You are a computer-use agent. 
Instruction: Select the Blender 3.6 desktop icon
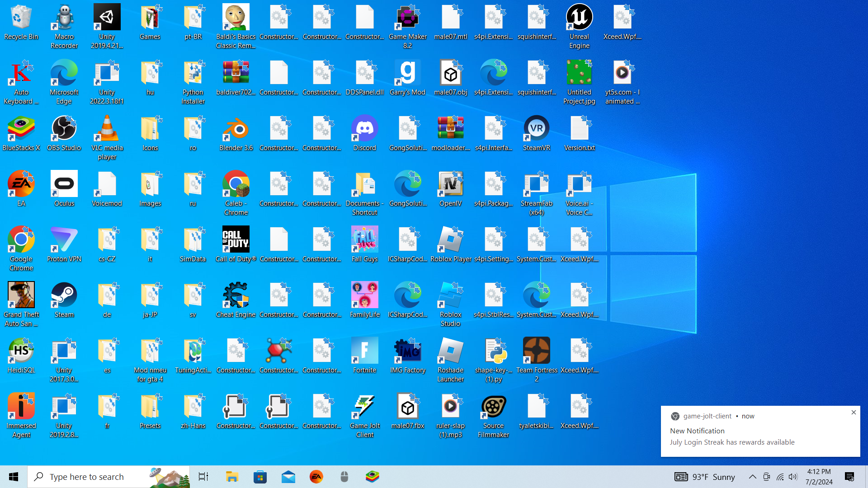point(236,130)
